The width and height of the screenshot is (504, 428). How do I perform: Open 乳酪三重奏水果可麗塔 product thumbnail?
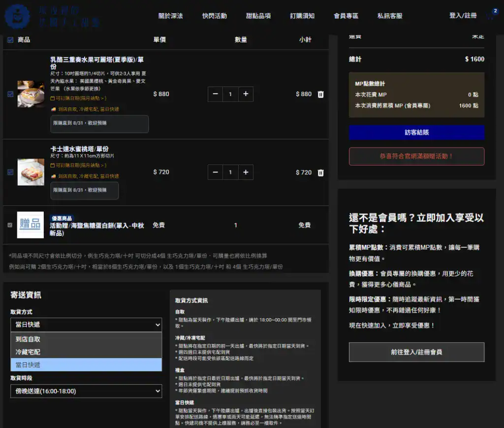(x=31, y=94)
